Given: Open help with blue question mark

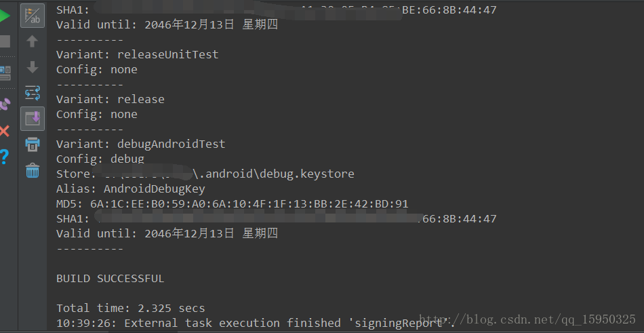Looking at the screenshot, I should pos(5,157).
